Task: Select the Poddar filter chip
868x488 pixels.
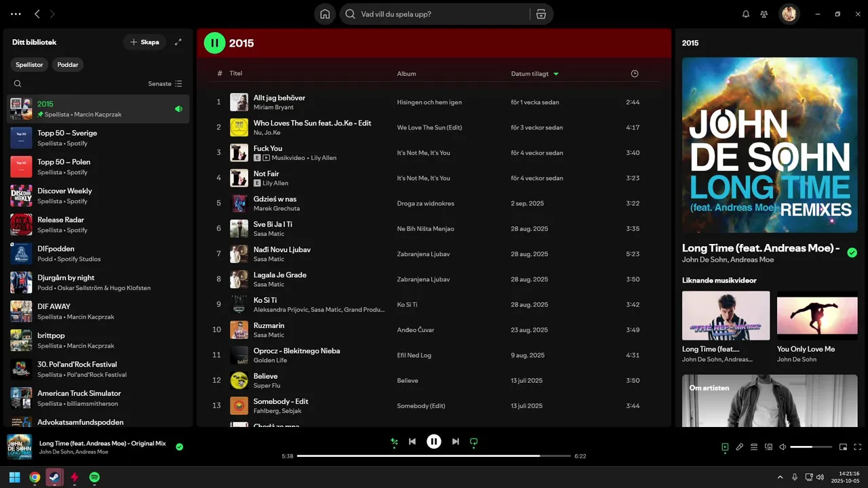Action: 68,65
